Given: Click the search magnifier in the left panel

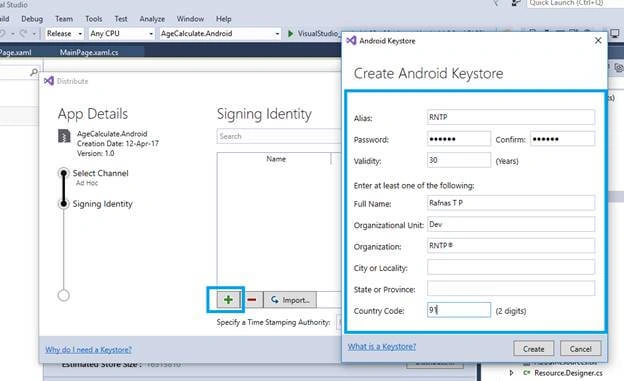Looking at the screenshot, I should pyautogui.click(x=34, y=72).
